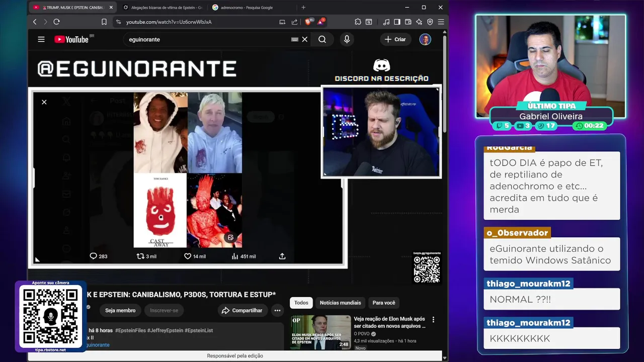Click the #EpsteinFiles hashtag

click(x=130, y=330)
